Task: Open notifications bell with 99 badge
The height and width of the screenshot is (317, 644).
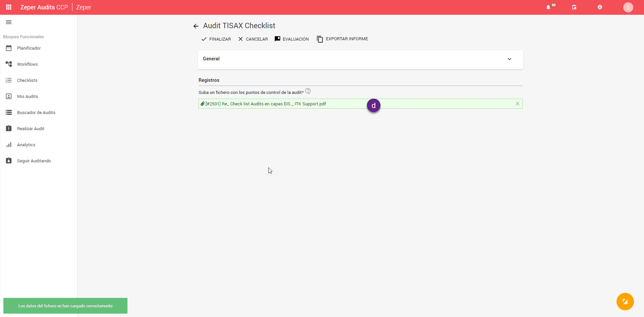Action: (x=548, y=7)
